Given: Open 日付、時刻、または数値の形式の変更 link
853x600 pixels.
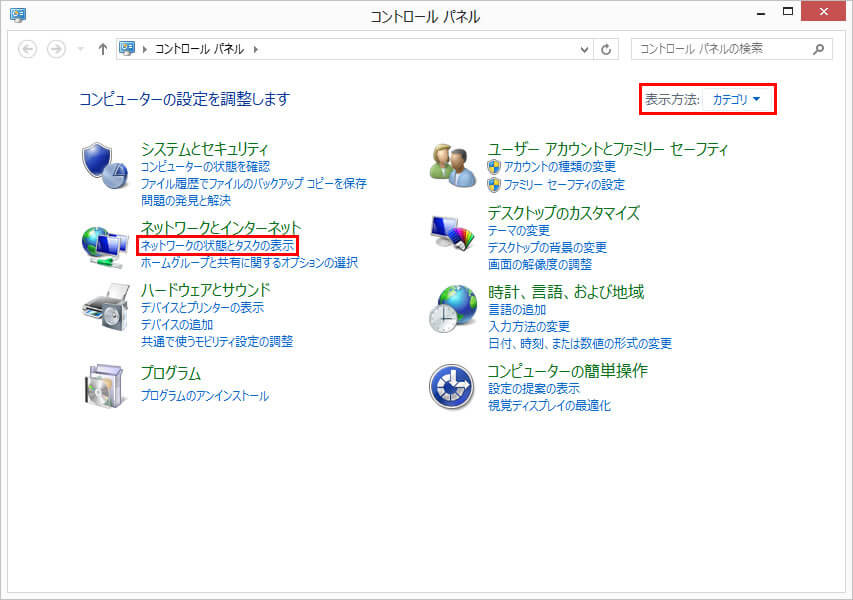Looking at the screenshot, I should [x=579, y=343].
